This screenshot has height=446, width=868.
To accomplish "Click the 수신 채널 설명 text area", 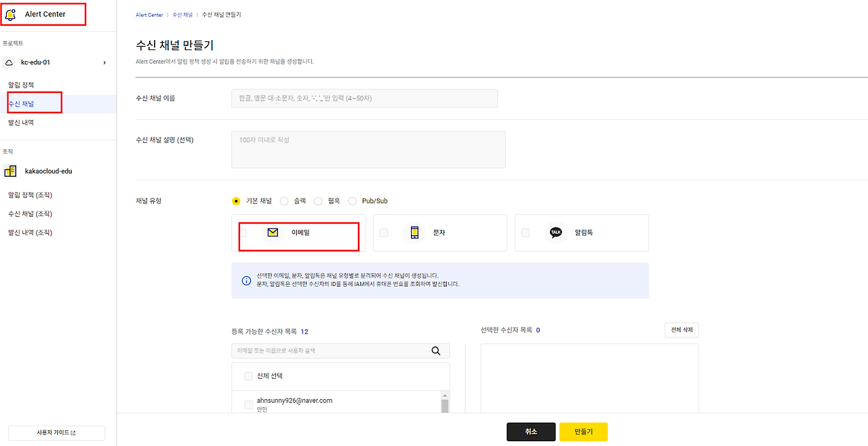I will click(x=368, y=149).
